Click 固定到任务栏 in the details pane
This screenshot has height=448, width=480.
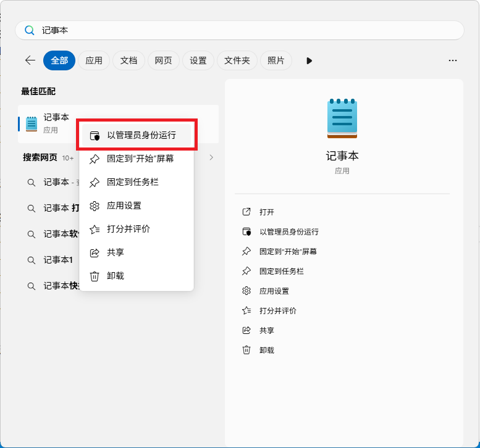pos(282,272)
